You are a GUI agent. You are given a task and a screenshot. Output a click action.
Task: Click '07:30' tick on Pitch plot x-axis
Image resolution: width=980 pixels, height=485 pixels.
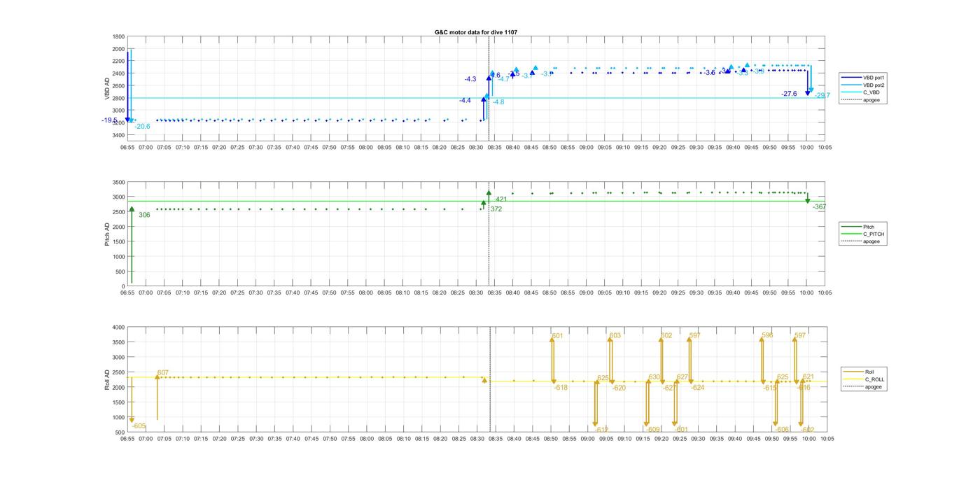(256, 293)
